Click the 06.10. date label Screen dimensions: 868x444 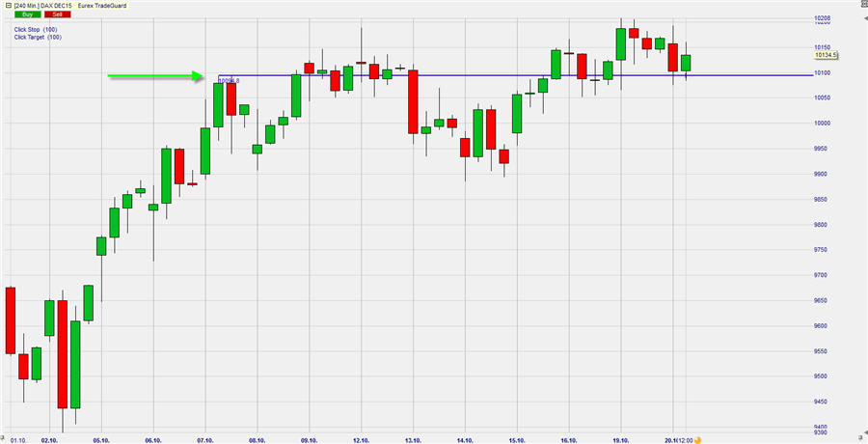point(153,440)
